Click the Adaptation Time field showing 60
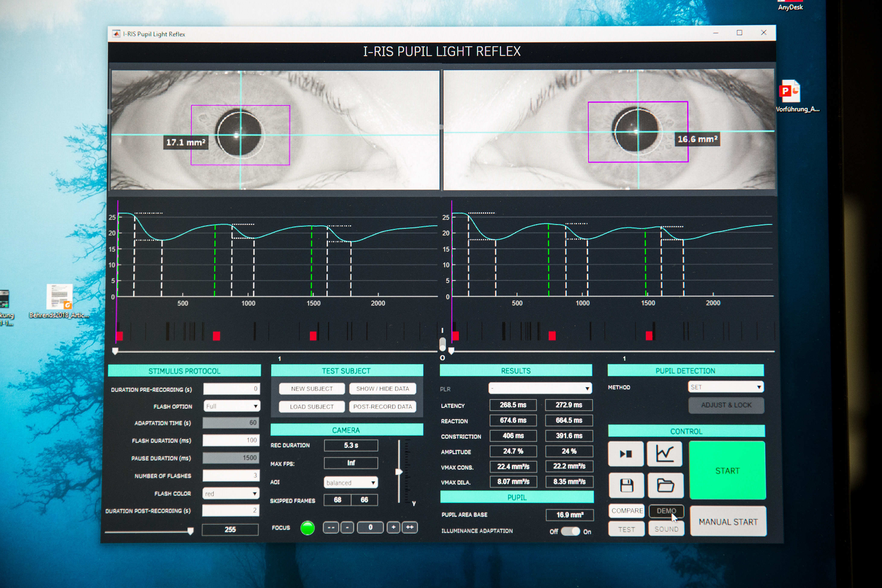The image size is (882, 588). pos(231,423)
